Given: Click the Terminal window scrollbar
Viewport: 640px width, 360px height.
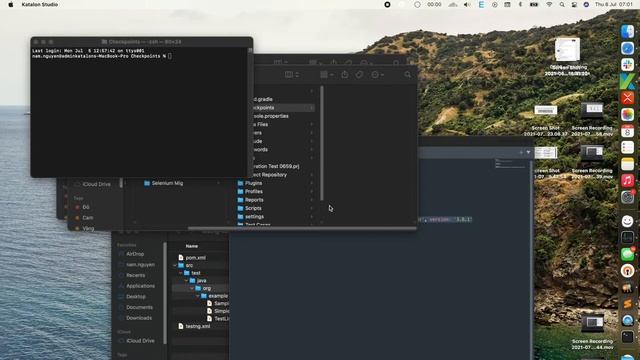Looking at the screenshot, I should point(250,112).
